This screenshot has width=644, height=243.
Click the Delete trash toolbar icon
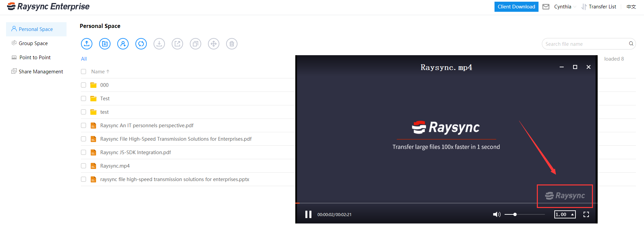coord(232,44)
